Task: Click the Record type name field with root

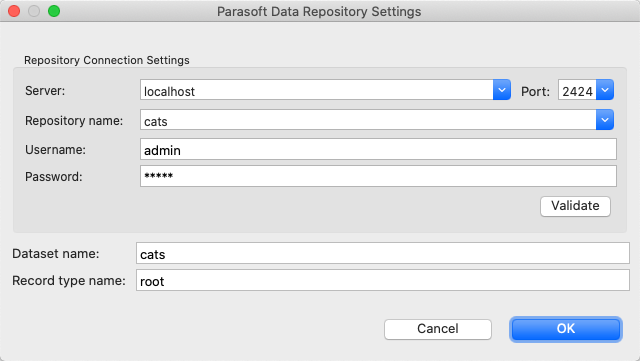Action: 383,280
